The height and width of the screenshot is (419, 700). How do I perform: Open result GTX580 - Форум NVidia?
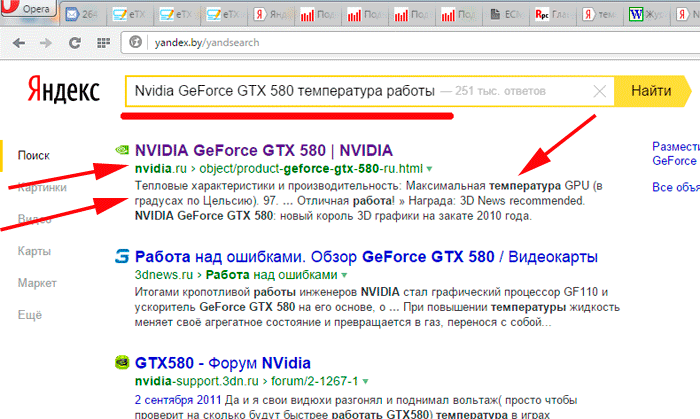223,363
